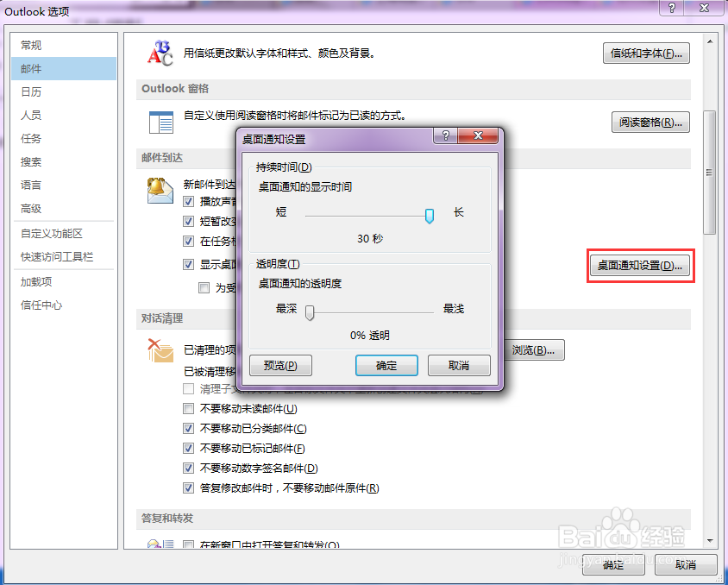This screenshot has width=728, height=585.
Task: Open 高级 options category
Action: pyautogui.click(x=64, y=209)
